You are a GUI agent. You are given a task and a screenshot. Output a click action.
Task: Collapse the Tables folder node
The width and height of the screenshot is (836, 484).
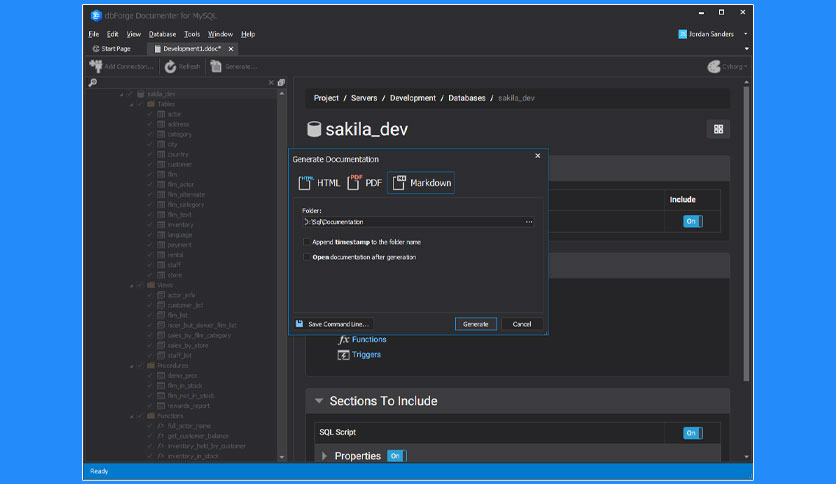point(132,104)
